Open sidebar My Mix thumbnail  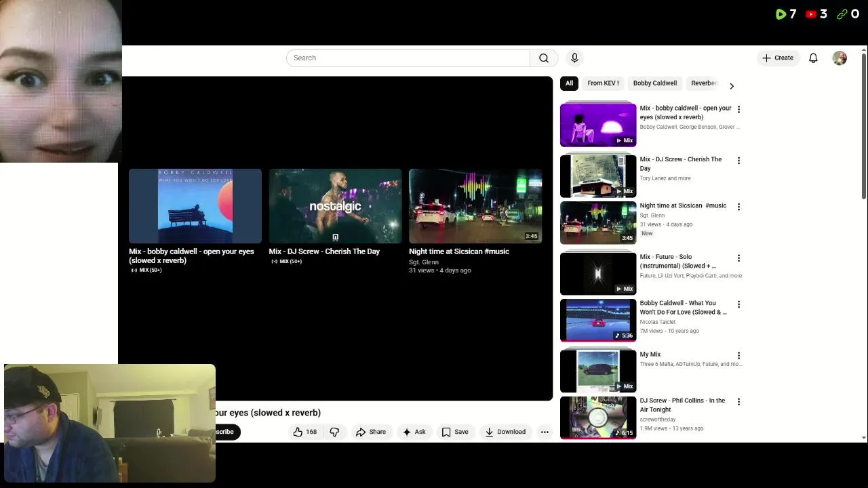click(598, 371)
